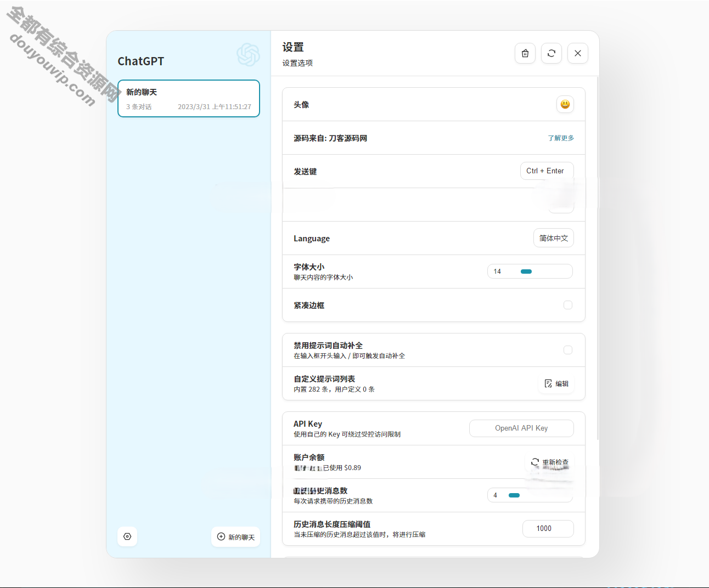Click the 2023/3/31 上午11:51:27 timestamp
Viewport: 709px width, 588px height.
click(x=215, y=107)
